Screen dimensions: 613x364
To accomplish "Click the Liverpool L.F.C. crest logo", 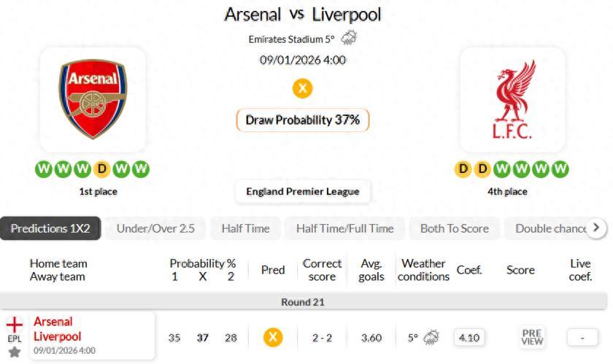I will [512, 100].
